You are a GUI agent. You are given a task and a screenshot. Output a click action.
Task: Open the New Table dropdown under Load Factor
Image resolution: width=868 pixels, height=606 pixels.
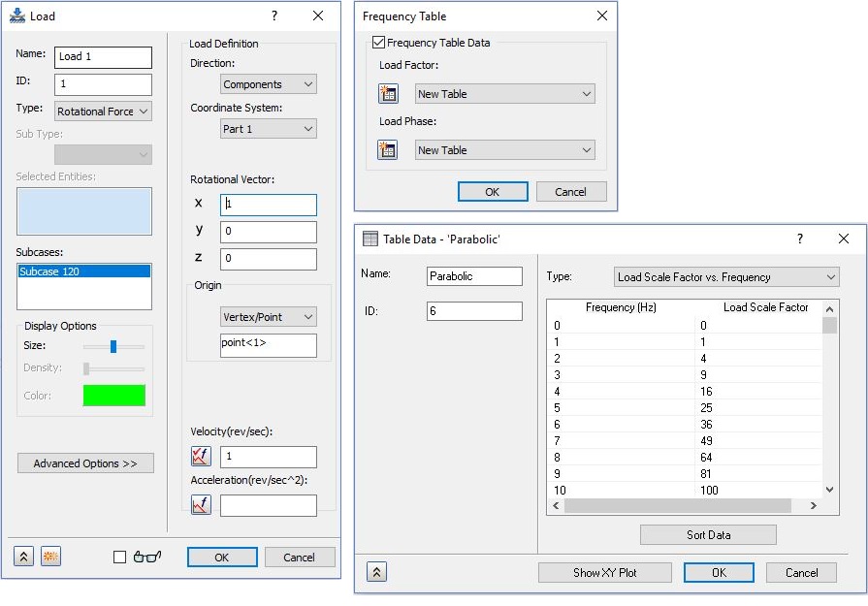pos(504,93)
